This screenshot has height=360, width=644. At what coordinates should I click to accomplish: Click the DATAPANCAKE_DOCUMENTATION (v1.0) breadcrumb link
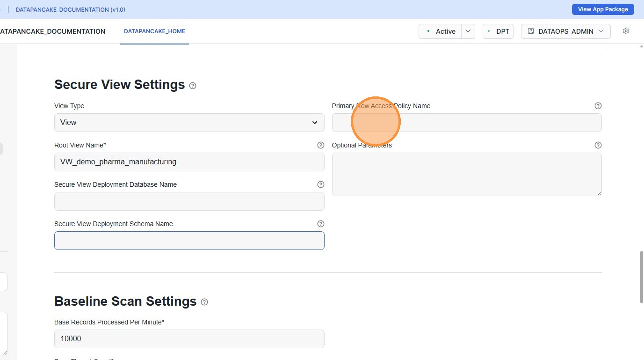tap(70, 9)
